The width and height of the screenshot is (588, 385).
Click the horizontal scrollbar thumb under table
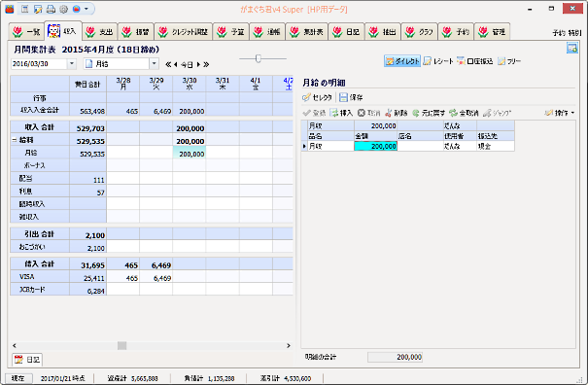tap(121, 345)
